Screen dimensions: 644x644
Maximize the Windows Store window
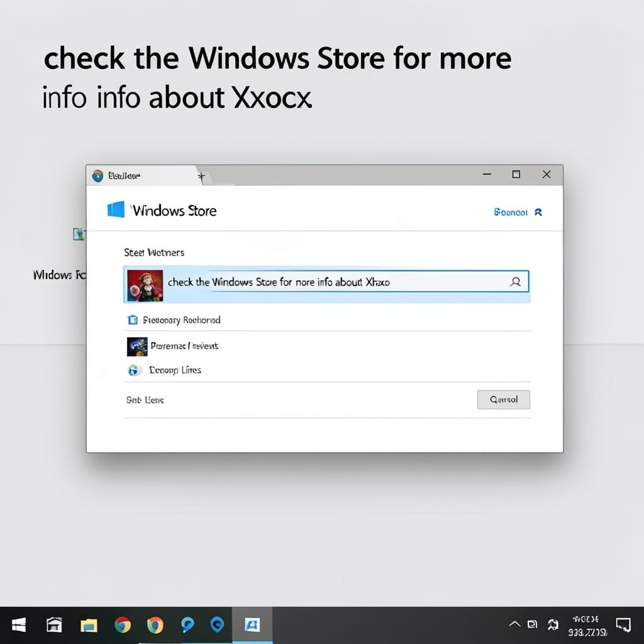click(516, 174)
